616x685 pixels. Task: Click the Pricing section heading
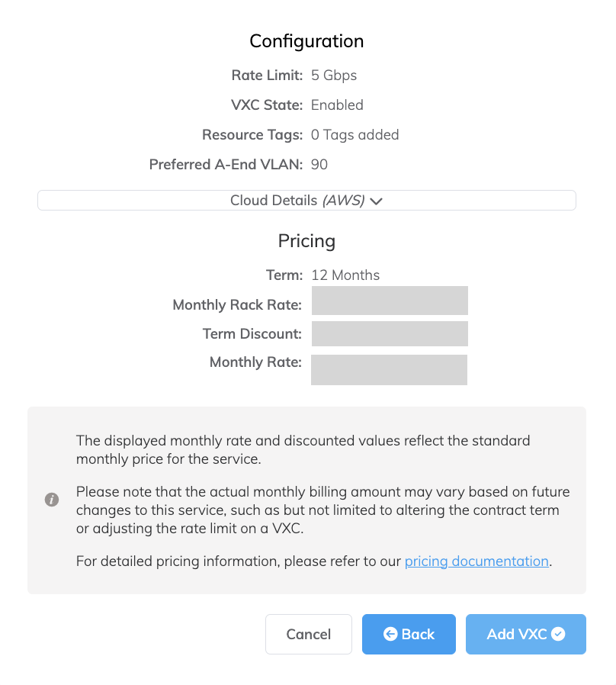(306, 241)
